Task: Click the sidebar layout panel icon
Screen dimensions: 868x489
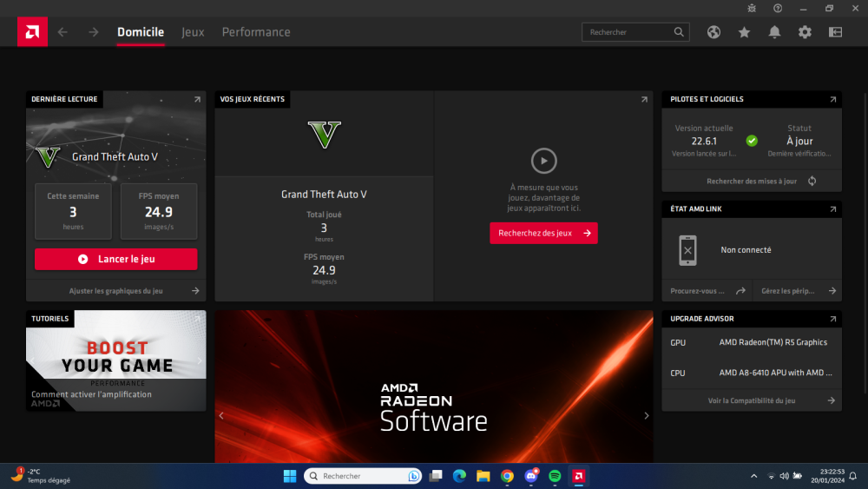Action: (x=835, y=32)
